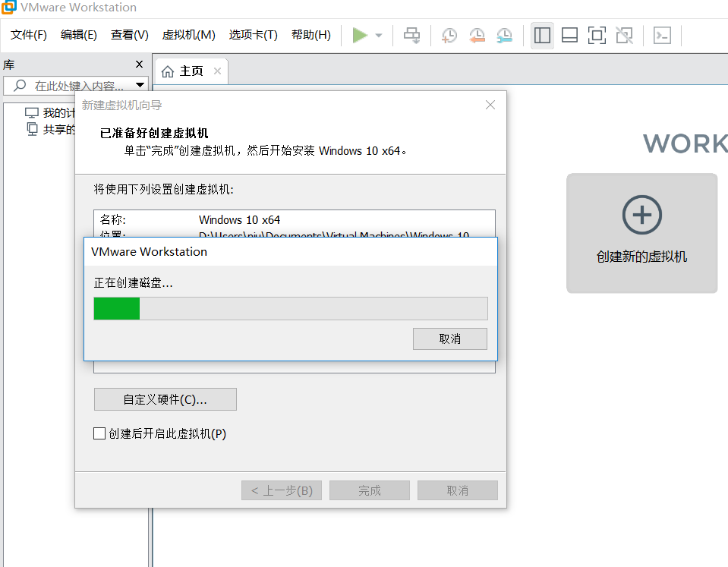This screenshot has width=728, height=567.
Task: Switch to the 主页 tab
Action: tap(191, 71)
